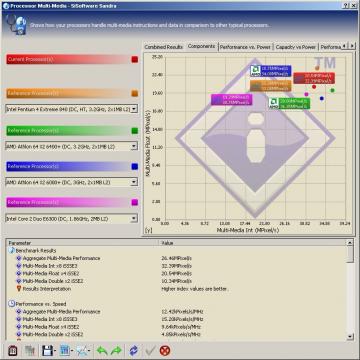Click the green data label in chart

[x=289, y=103]
